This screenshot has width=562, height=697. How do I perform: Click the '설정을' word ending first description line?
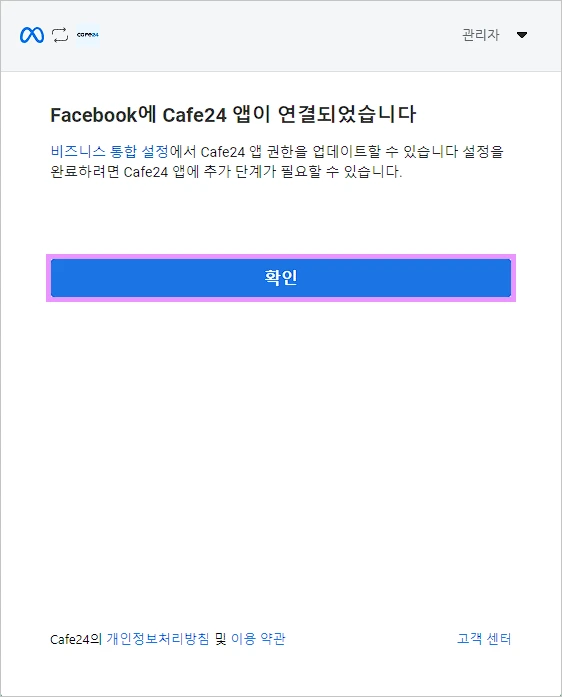point(483,152)
